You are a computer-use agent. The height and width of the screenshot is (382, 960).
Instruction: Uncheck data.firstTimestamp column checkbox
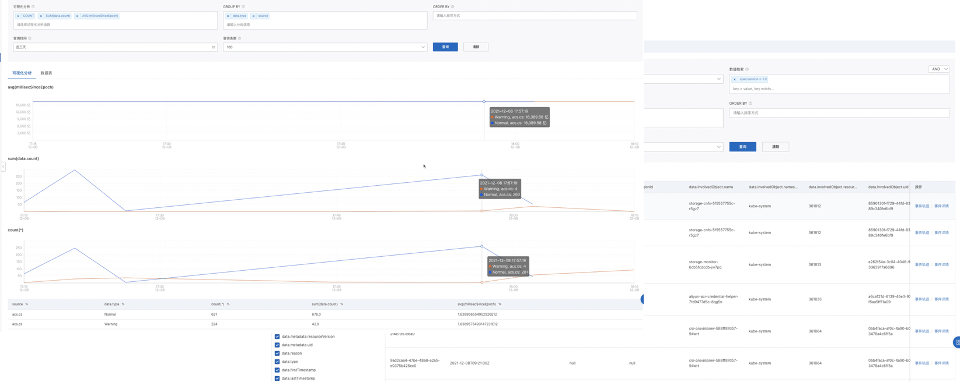coord(277,370)
